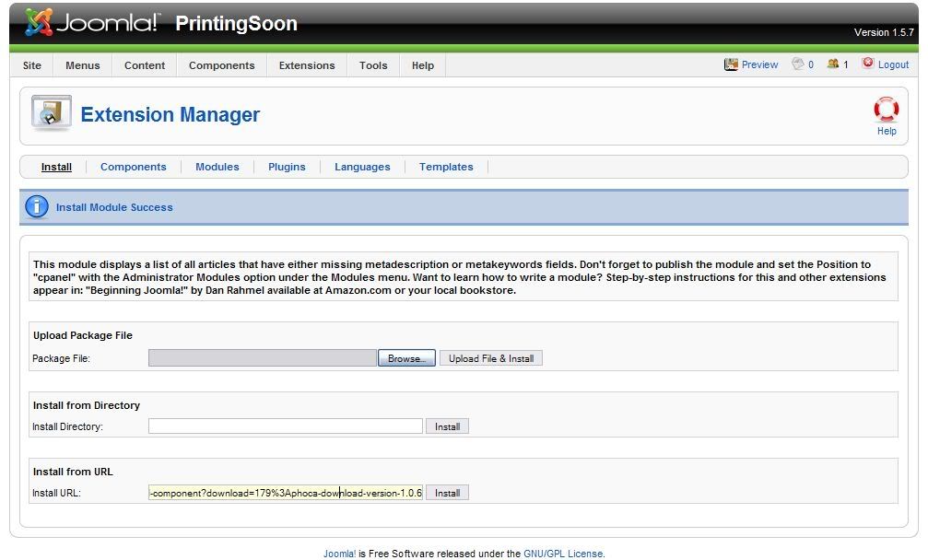
Task: Select the Install tab
Action: [56, 167]
